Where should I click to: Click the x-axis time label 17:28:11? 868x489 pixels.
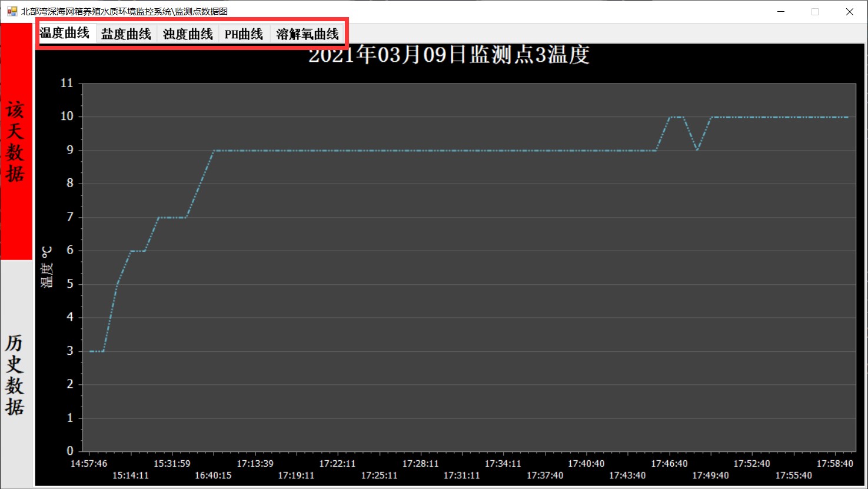tap(420, 464)
